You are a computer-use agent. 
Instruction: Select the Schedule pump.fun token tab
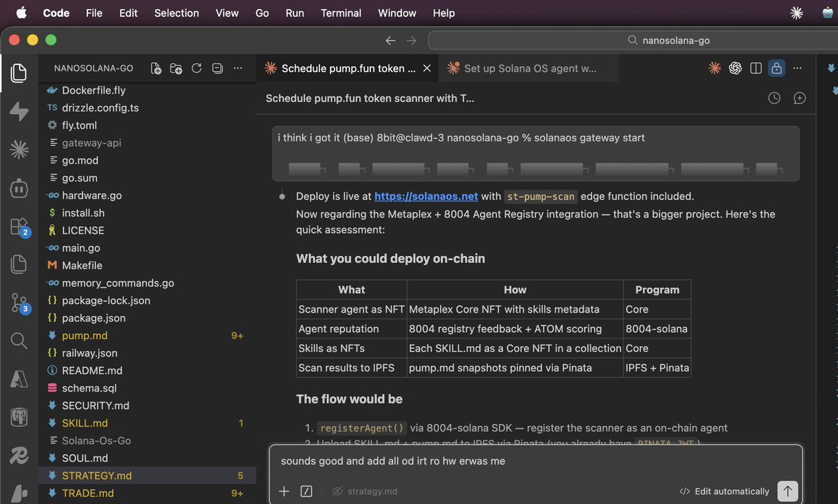coord(347,69)
